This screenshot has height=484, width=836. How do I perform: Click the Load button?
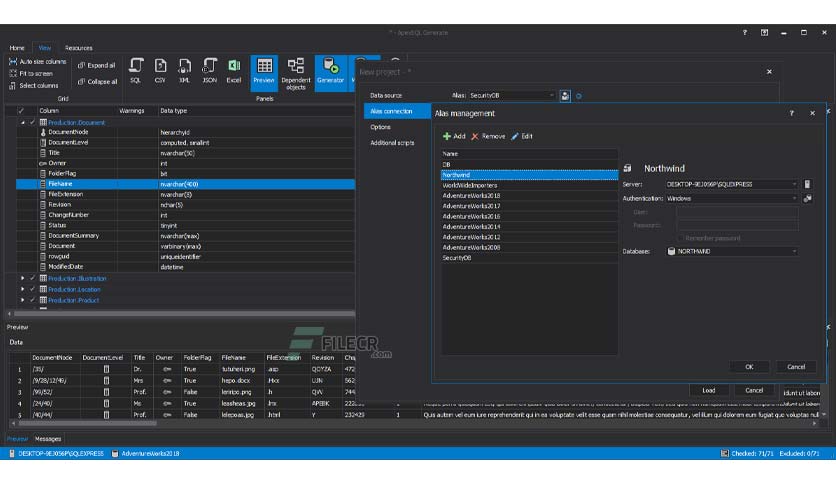pyautogui.click(x=709, y=390)
